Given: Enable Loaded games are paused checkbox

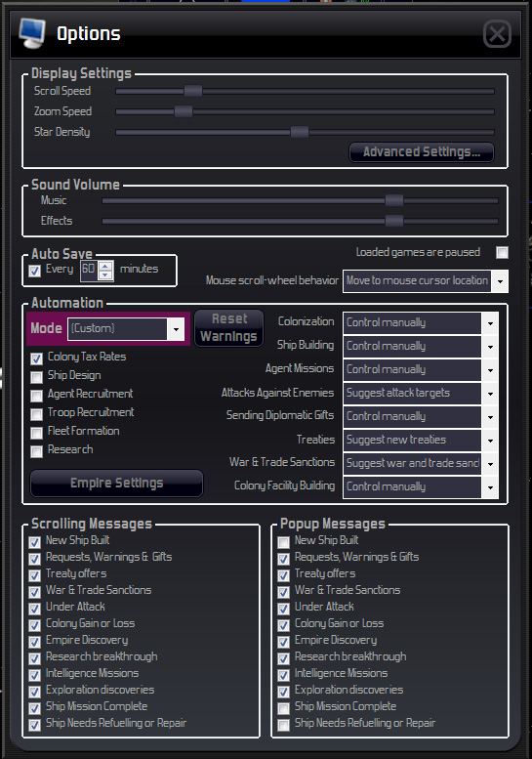Looking at the screenshot, I should point(502,253).
